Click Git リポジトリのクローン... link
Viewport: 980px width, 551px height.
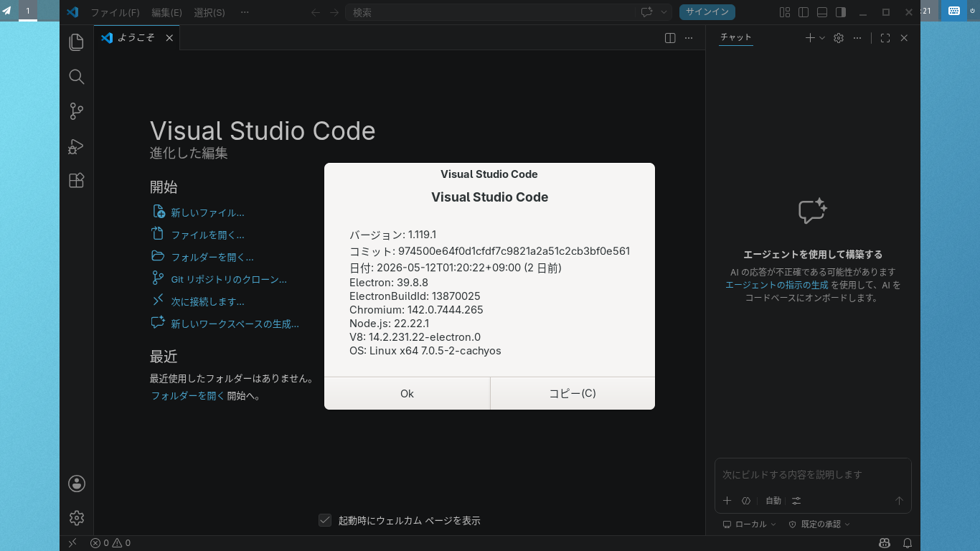[x=229, y=279]
